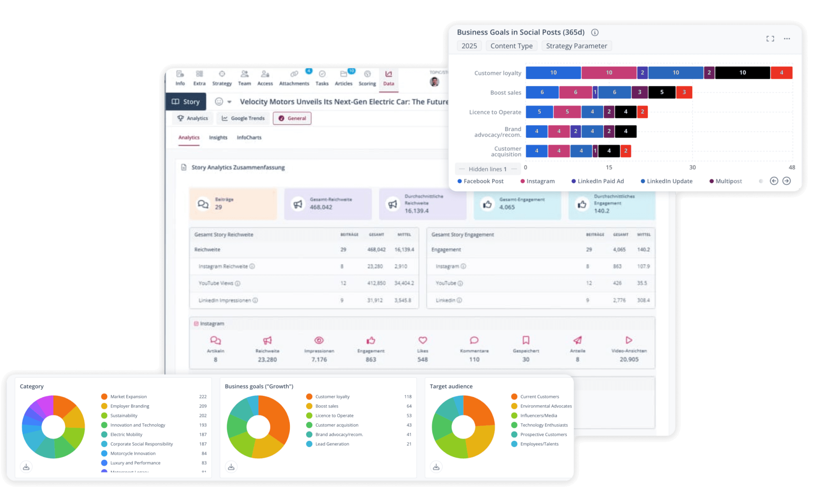Select the Strategy Parameter filter

576,46
